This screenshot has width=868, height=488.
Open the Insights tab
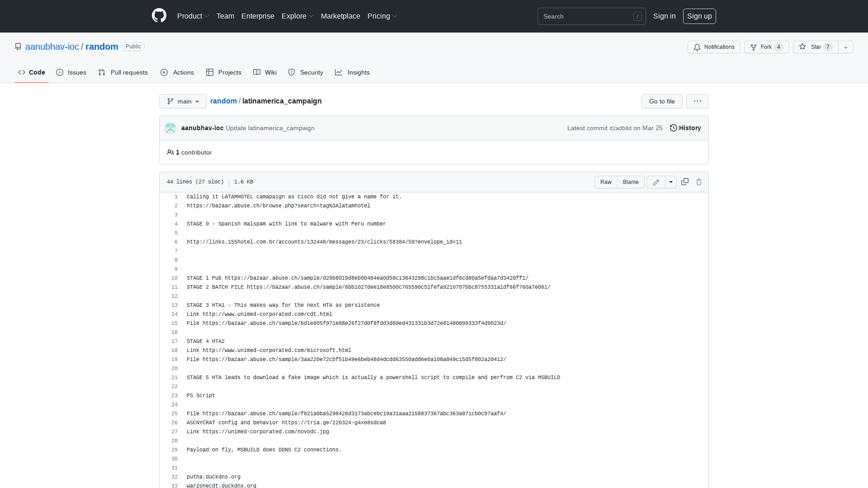pyautogui.click(x=353, y=72)
